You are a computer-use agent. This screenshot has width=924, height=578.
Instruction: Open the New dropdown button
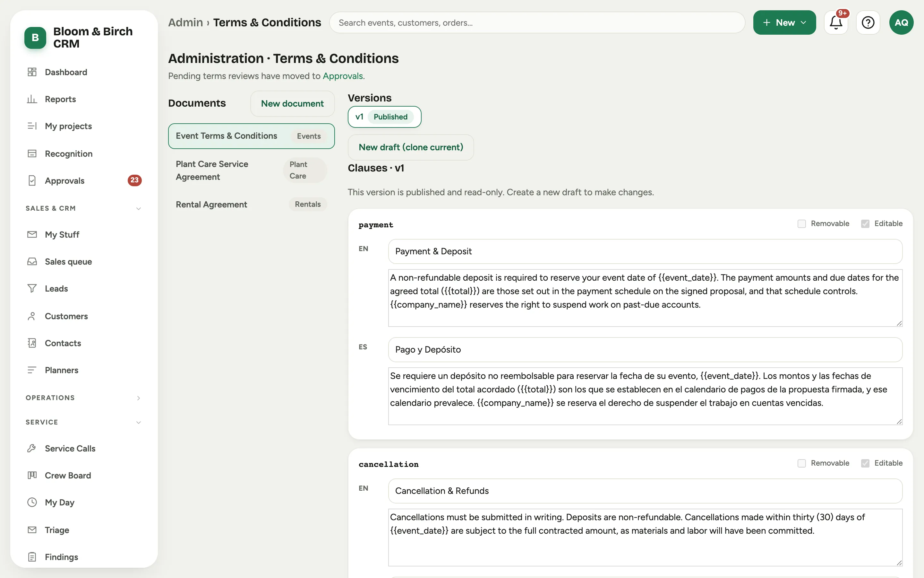pos(784,22)
